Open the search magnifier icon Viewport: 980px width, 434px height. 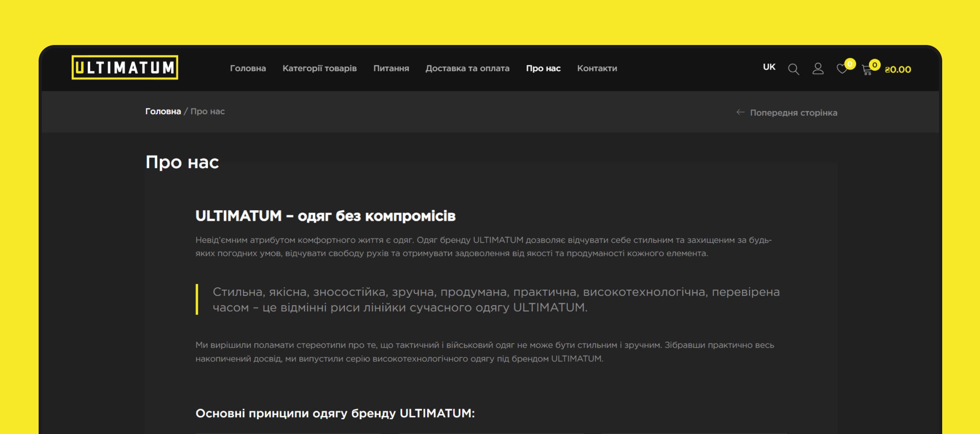click(x=793, y=69)
